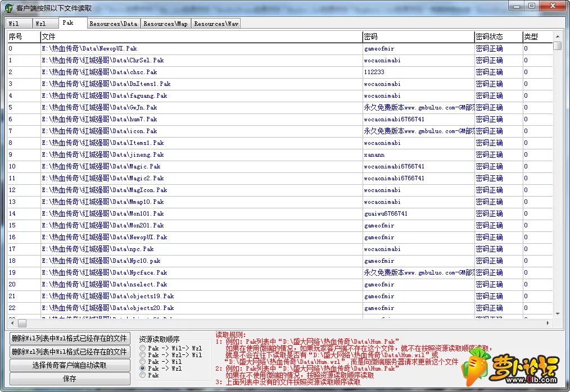570x392 pixels.
Task: Open the Resources\Data tab
Action: pos(114,24)
